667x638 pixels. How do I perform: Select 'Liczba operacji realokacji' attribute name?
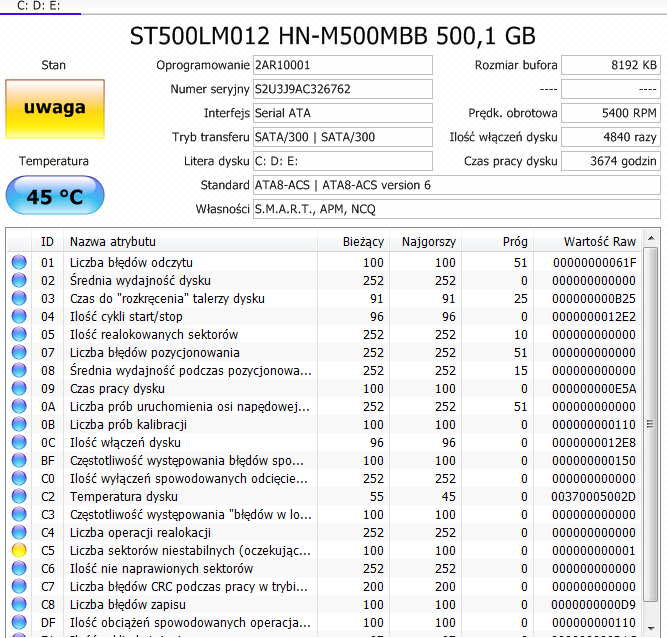140,533
